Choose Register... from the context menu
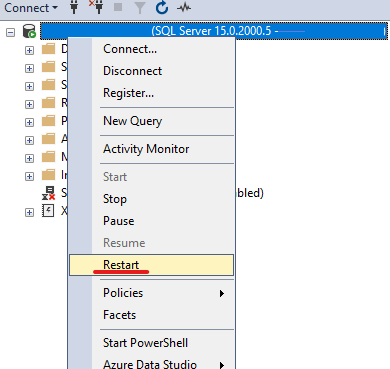Viewport: 390px width, 369px height. point(151,93)
